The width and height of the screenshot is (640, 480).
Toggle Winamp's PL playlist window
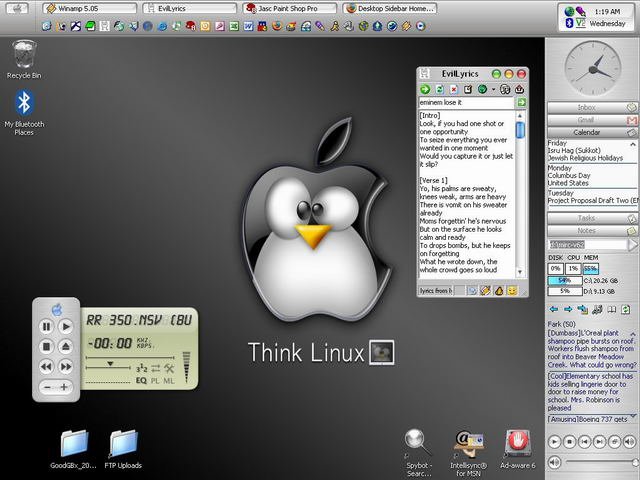(x=155, y=380)
